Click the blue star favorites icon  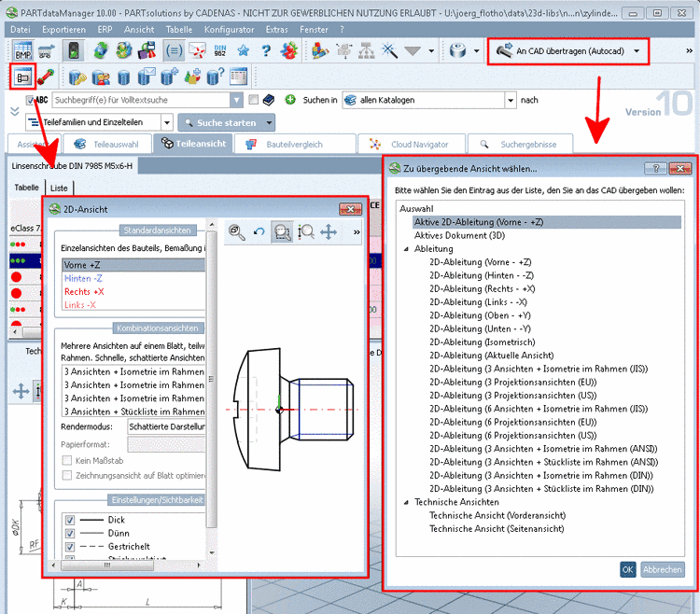244,50
